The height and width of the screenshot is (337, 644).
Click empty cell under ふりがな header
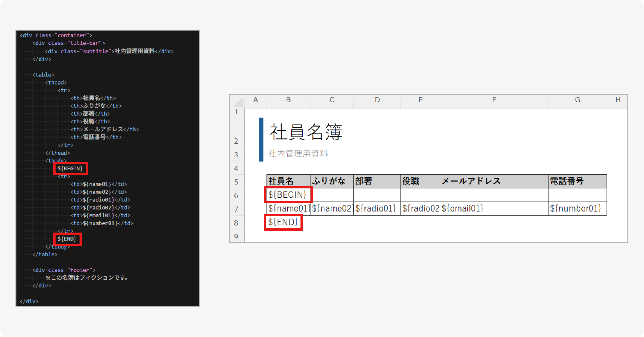pyautogui.click(x=331, y=195)
